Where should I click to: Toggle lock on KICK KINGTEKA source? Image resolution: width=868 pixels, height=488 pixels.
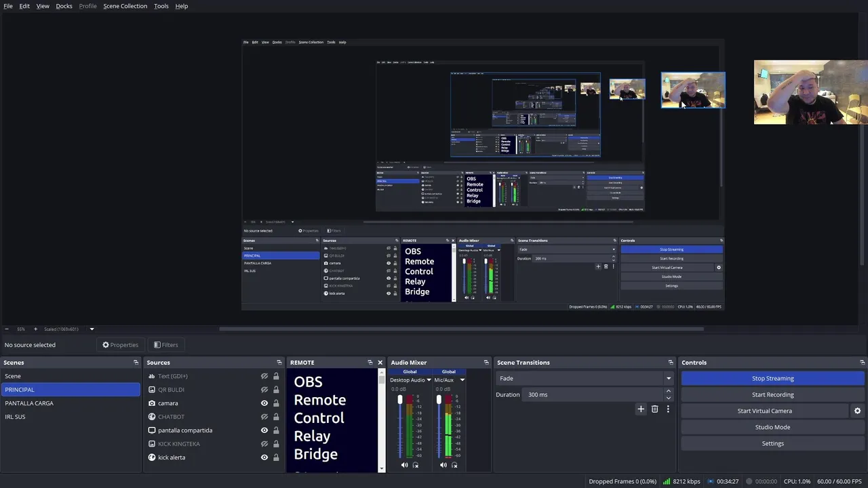(276, 444)
